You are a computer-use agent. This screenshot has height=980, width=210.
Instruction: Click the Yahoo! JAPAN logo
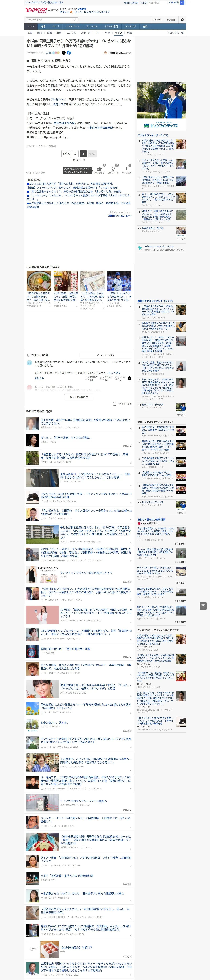tap(36, 10)
